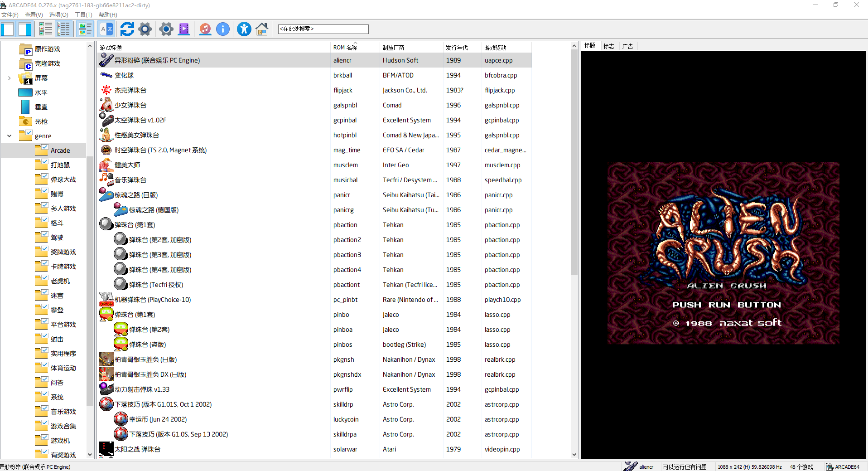Screen dimensions: 868x471
Task: Click the music note audio icon
Action: (x=205, y=29)
